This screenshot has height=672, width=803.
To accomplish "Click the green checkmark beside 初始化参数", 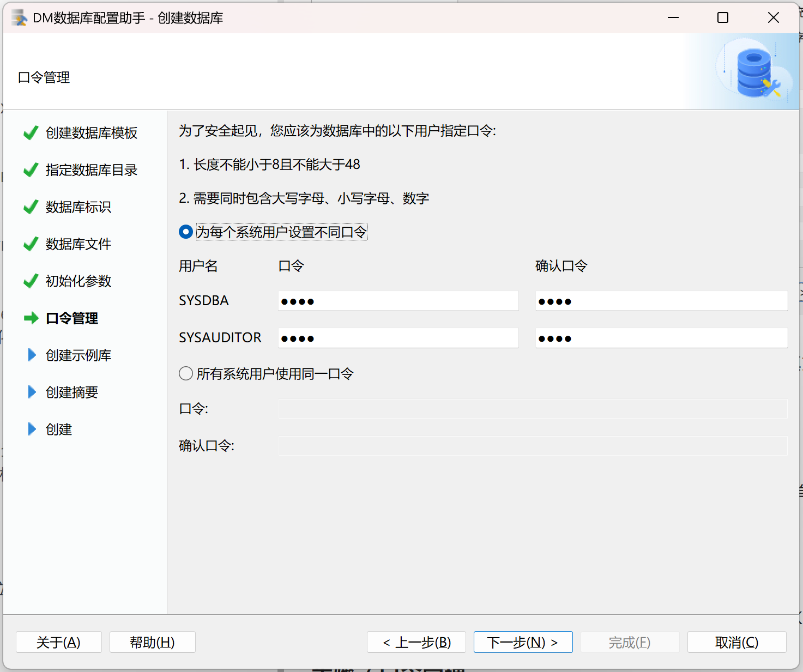I will tap(31, 281).
